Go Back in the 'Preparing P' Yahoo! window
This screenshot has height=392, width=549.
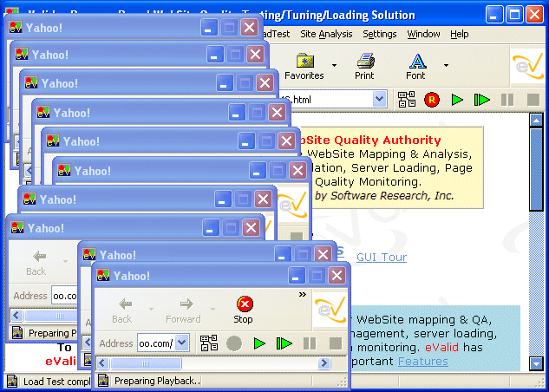tap(36, 263)
